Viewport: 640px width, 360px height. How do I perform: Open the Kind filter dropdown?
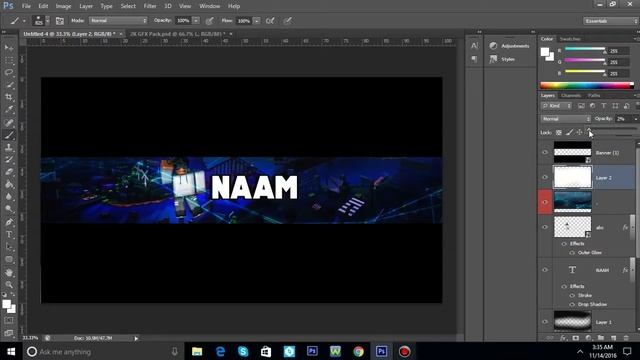click(x=556, y=106)
